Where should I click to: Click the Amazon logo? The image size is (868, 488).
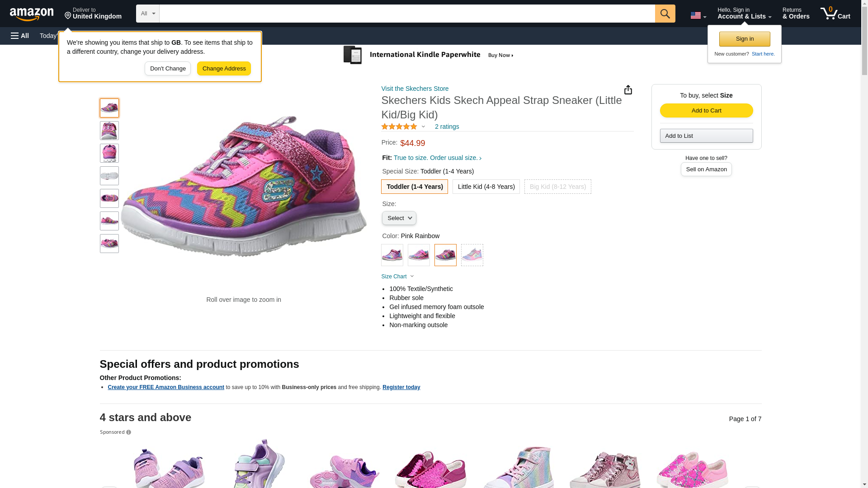32,14
